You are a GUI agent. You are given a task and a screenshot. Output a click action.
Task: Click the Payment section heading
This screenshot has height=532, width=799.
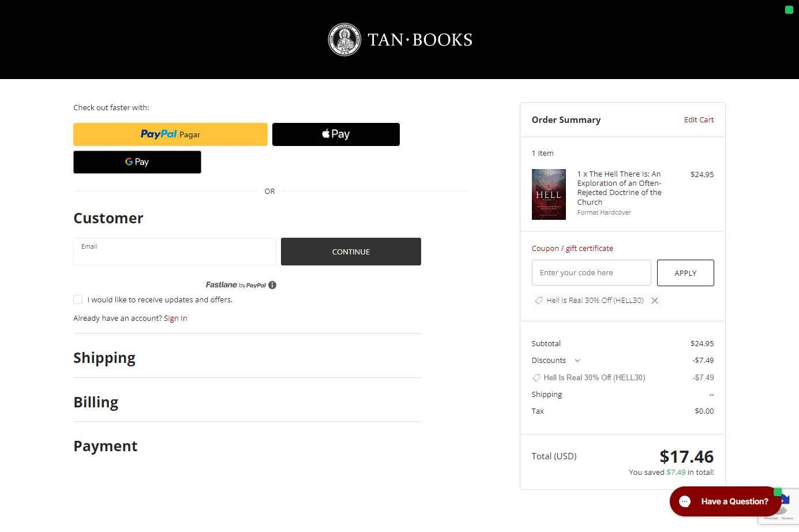pos(106,446)
